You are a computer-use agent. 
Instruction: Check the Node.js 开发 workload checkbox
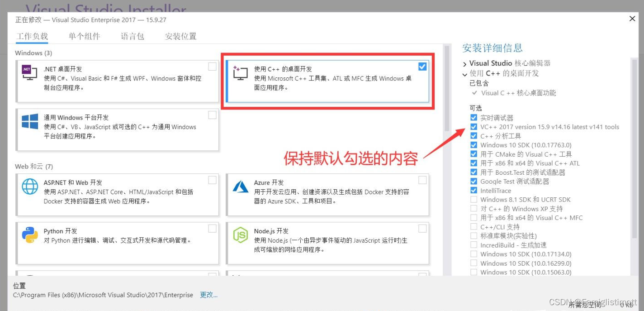pos(422,229)
